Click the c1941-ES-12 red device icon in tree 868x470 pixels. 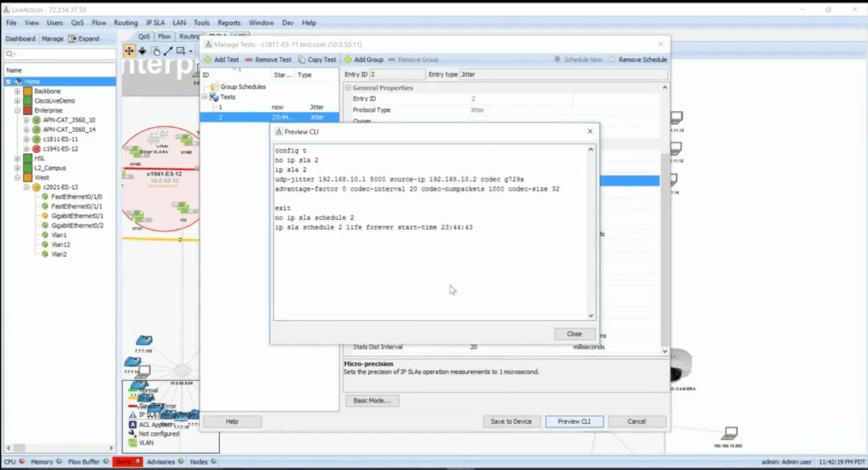37,149
